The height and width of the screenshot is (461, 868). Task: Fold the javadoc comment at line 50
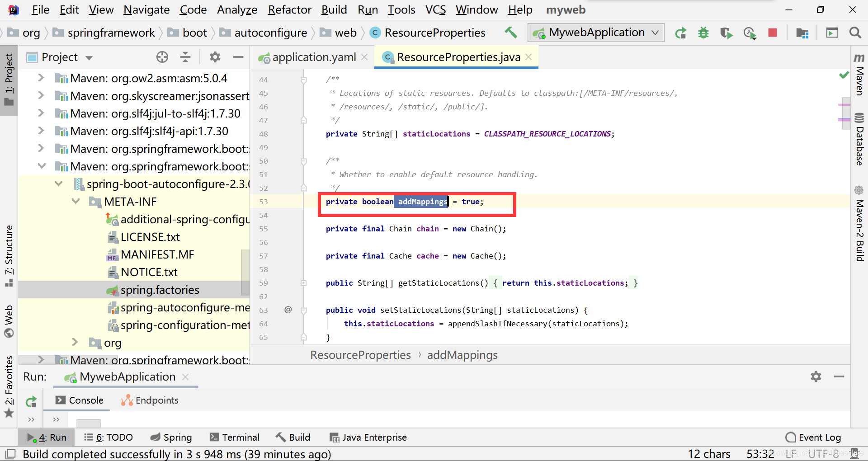[304, 161]
